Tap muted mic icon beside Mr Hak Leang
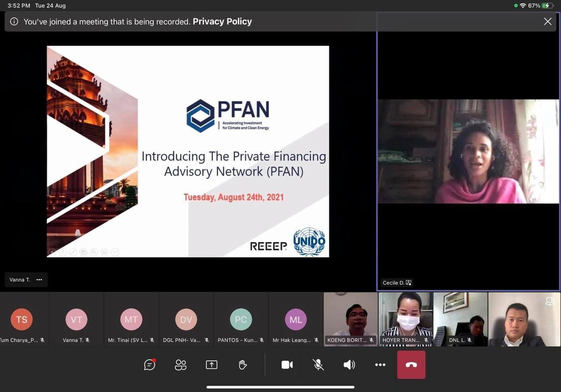 tap(316, 340)
